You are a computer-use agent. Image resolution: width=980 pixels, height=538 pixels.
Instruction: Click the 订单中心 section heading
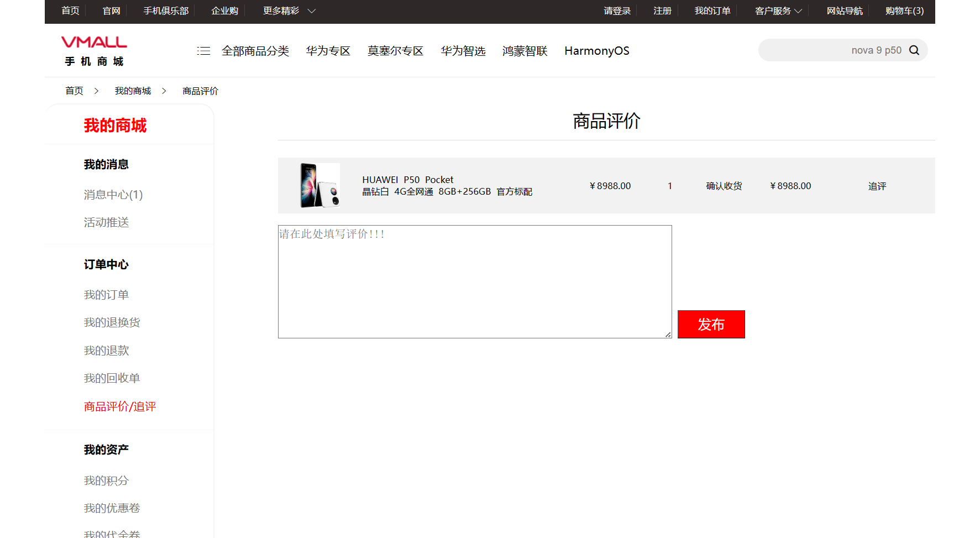pyautogui.click(x=106, y=264)
